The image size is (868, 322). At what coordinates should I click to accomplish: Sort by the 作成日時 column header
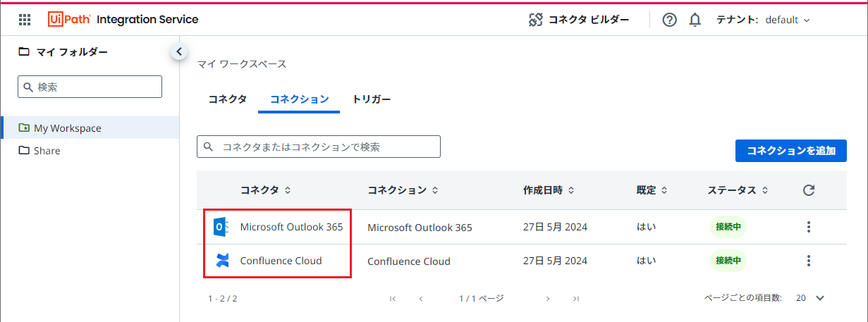coord(549,190)
